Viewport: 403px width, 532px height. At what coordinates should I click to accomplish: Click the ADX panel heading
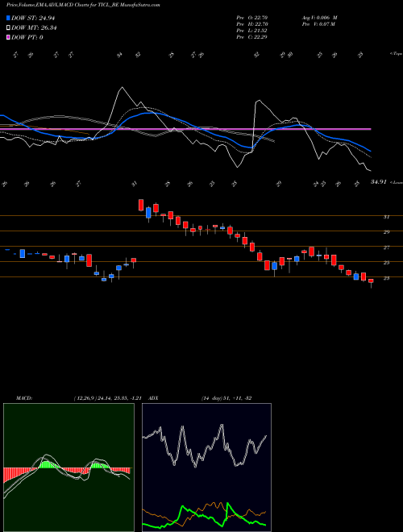[x=153, y=398]
